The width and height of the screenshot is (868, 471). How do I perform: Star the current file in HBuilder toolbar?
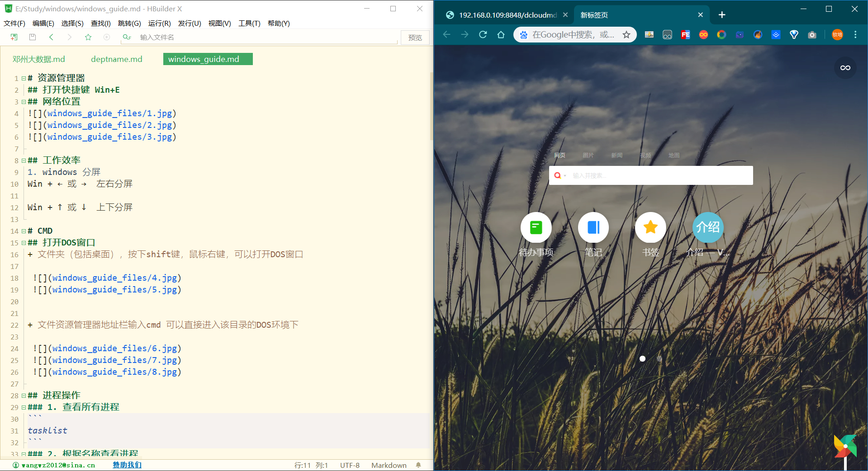pos(88,37)
